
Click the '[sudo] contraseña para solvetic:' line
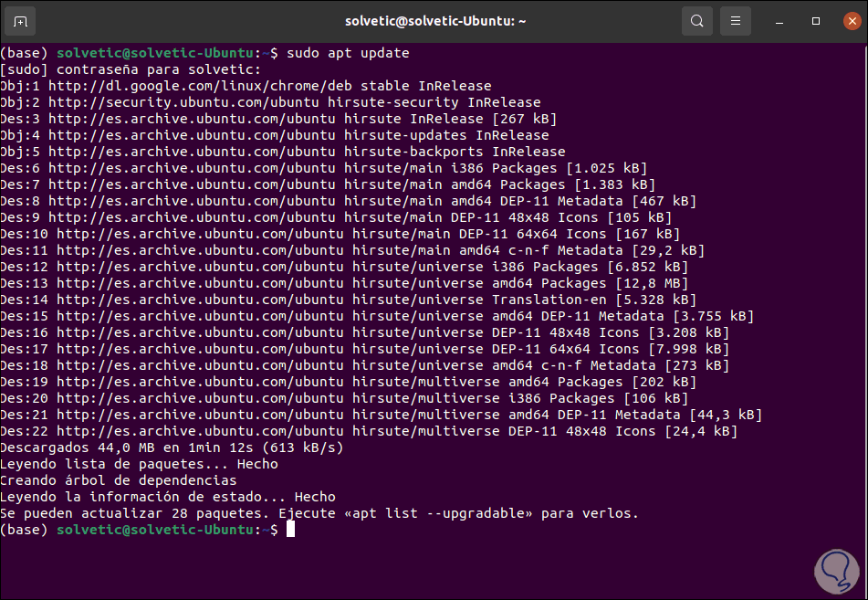(131, 69)
